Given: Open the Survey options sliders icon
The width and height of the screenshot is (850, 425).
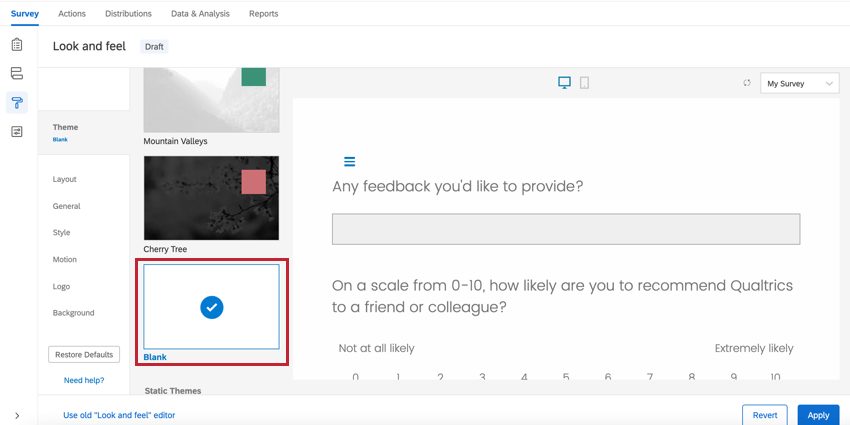Looking at the screenshot, I should [17, 132].
